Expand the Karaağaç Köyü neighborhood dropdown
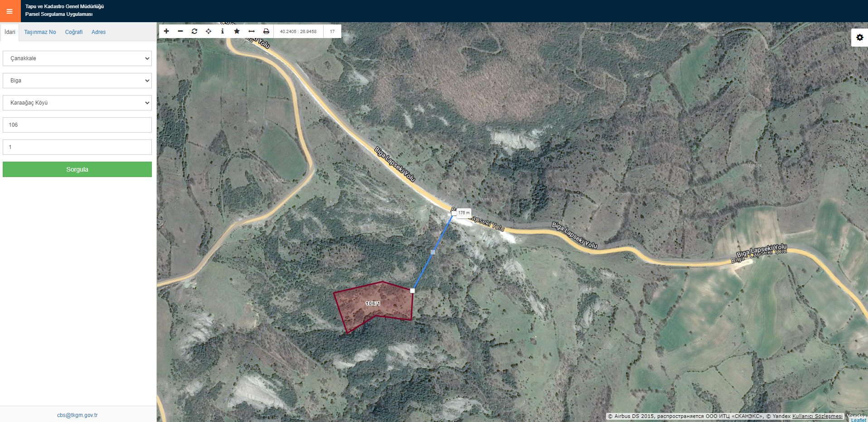This screenshot has width=868, height=422. (x=77, y=103)
